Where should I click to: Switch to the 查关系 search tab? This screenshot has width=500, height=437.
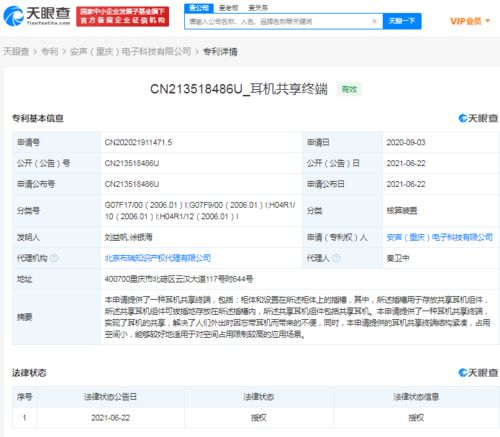pos(258,8)
